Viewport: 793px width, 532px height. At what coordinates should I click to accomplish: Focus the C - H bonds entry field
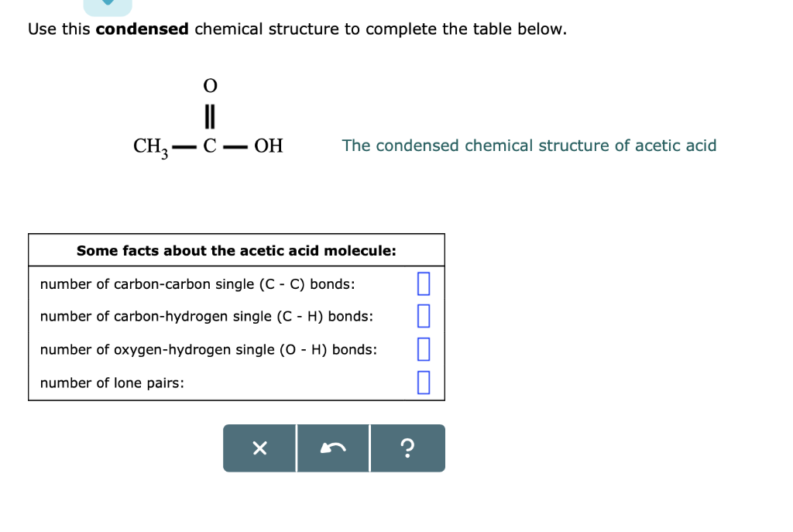tap(423, 315)
